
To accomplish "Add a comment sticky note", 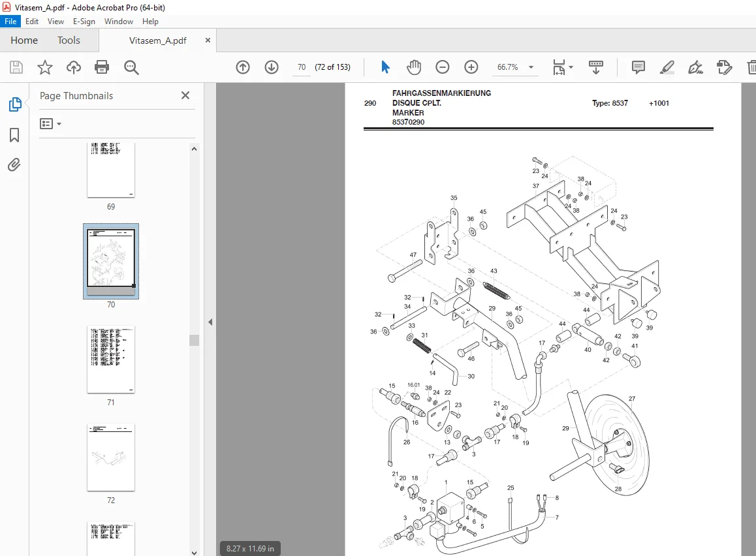I will click(638, 67).
